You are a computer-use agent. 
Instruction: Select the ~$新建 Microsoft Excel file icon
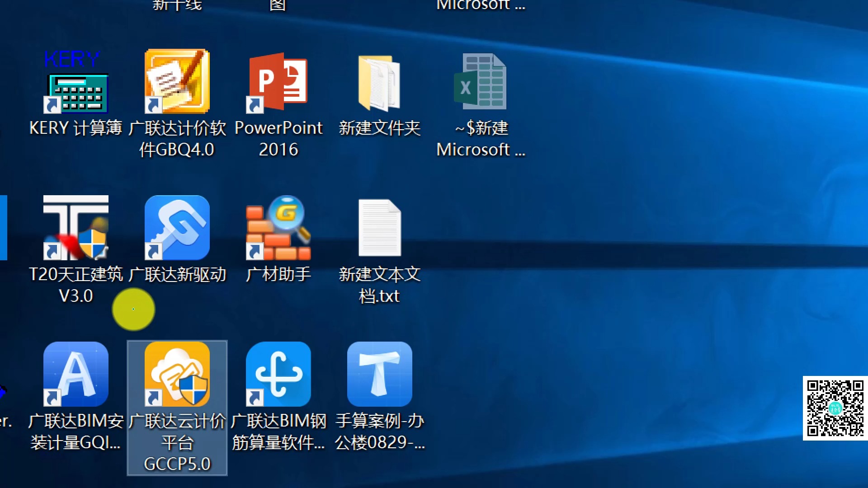pos(481,81)
